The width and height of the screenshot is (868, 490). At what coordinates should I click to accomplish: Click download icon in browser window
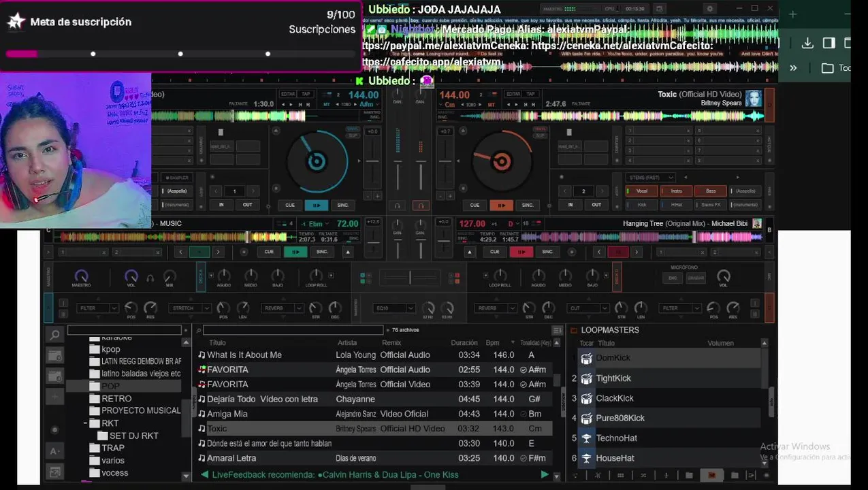coord(807,43)
